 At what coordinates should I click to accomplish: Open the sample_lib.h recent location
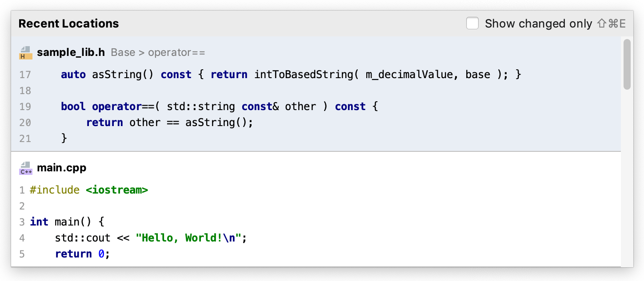pos(71,52)
